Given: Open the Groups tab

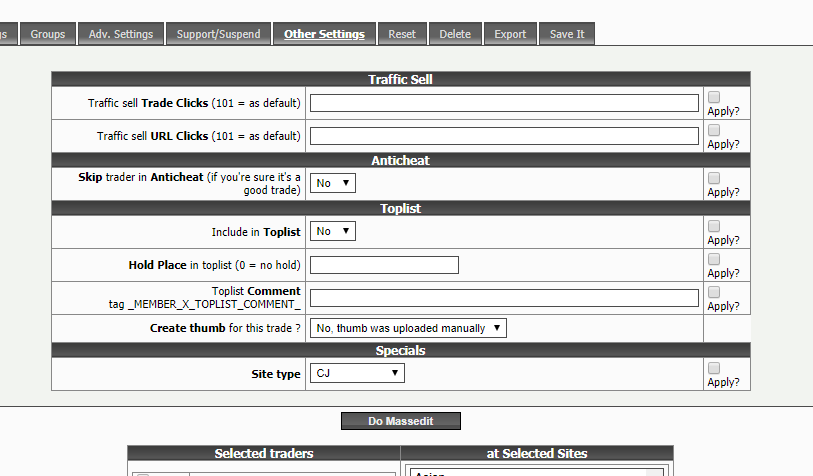Looking at the screenshot, I should pos(48,34).
